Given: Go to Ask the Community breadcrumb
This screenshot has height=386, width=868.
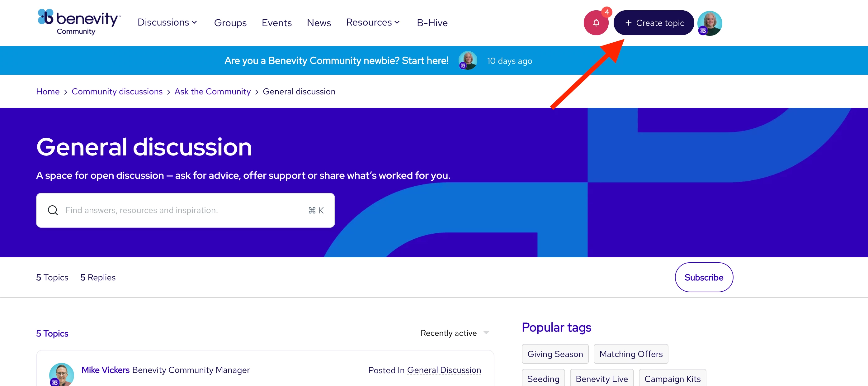Looking at the screenshot, I should tap(212, 92).
